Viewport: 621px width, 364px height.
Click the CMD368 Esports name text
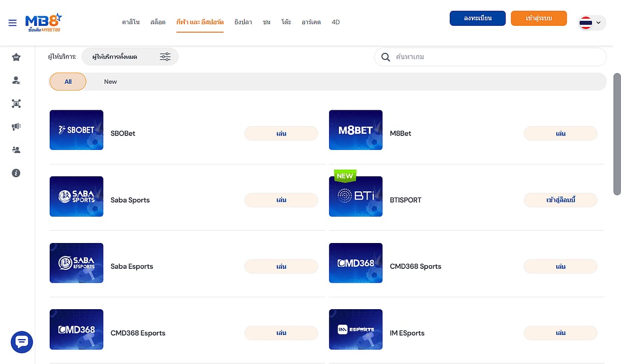pos(138,333)
